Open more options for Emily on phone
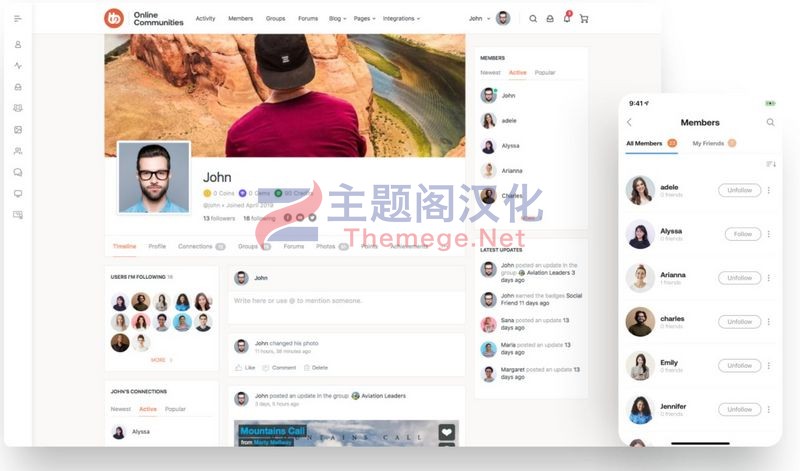Viewport: 800px width, 471px height. point(768,366)
